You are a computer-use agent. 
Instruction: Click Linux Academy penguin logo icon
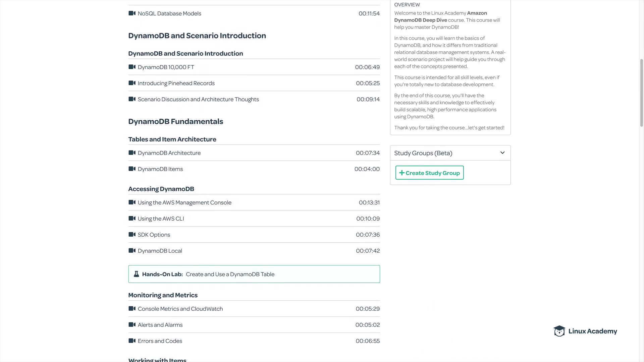pos(559,331)
